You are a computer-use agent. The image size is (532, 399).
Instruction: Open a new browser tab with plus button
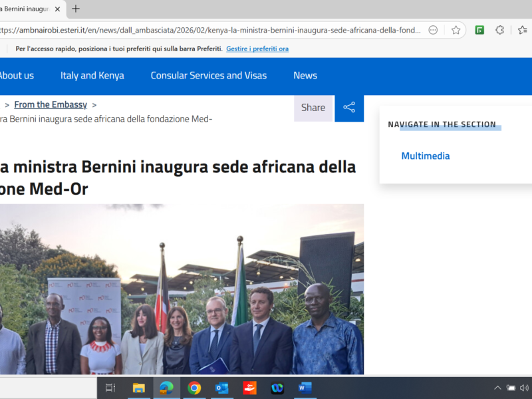(74, 9)
